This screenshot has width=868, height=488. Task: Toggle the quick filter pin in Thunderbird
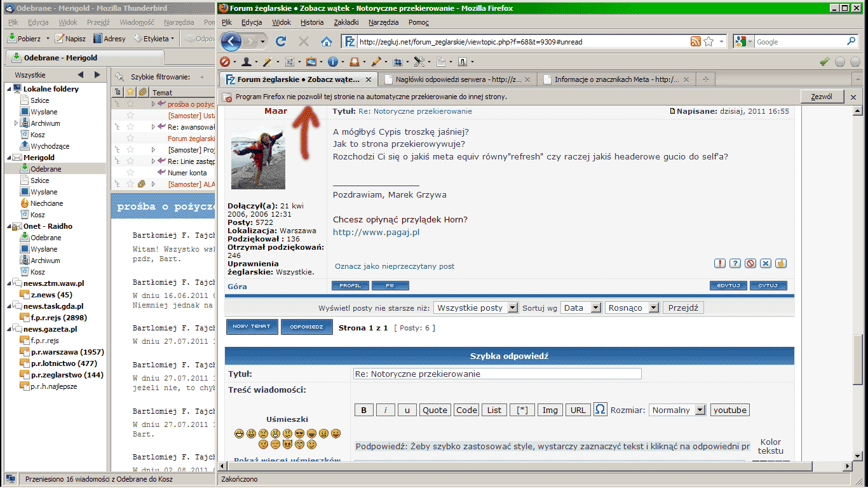[x=118, y=77]
